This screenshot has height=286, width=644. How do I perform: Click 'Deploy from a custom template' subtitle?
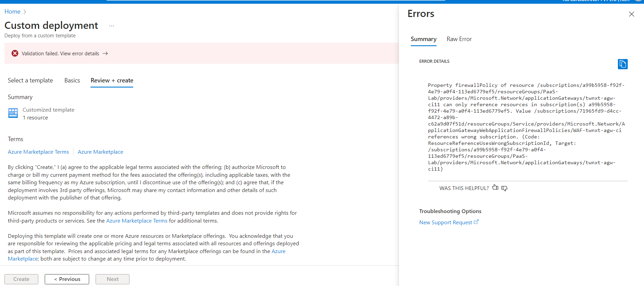[x=40, y=36]
